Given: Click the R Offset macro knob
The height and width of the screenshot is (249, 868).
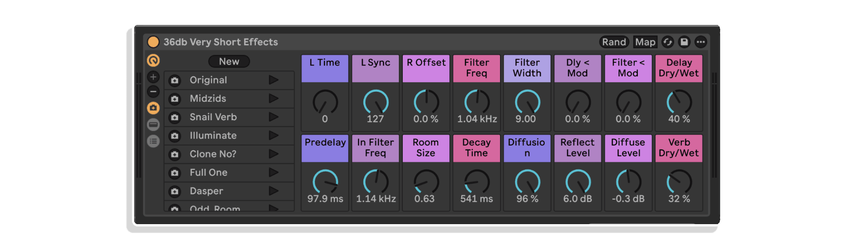Looking at the screenshot, I should pos(426,102).
